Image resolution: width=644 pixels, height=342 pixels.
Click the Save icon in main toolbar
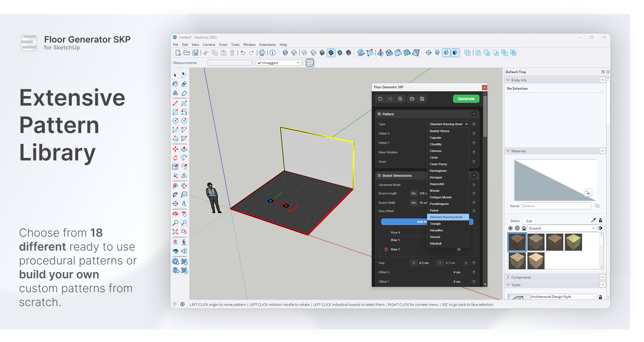click(x=196, y=53)
